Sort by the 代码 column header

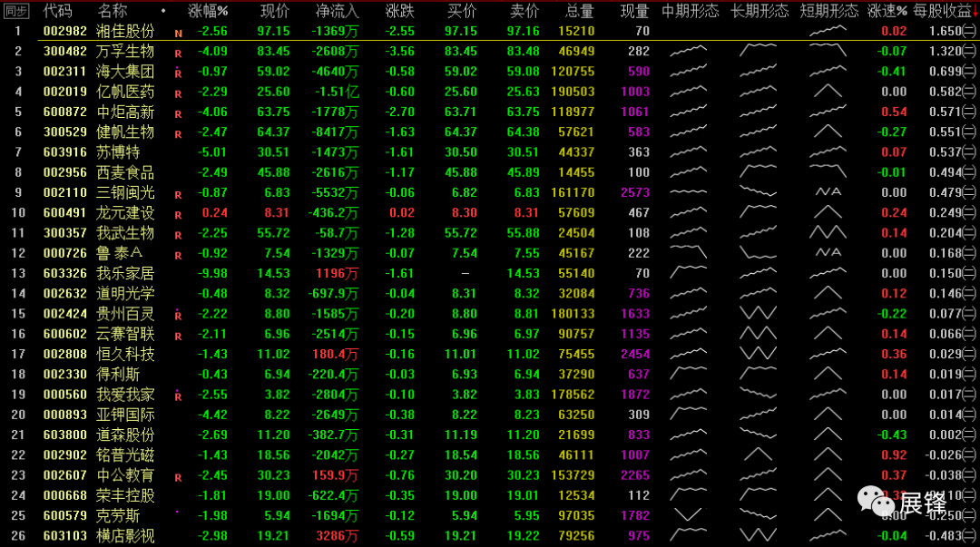point(57,11)
